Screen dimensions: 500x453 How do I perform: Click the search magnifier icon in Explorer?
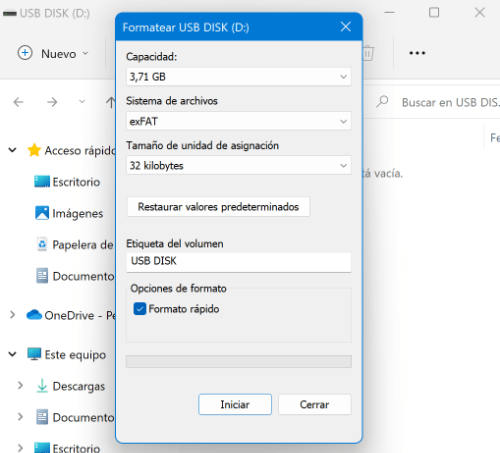tap(382, 102)
